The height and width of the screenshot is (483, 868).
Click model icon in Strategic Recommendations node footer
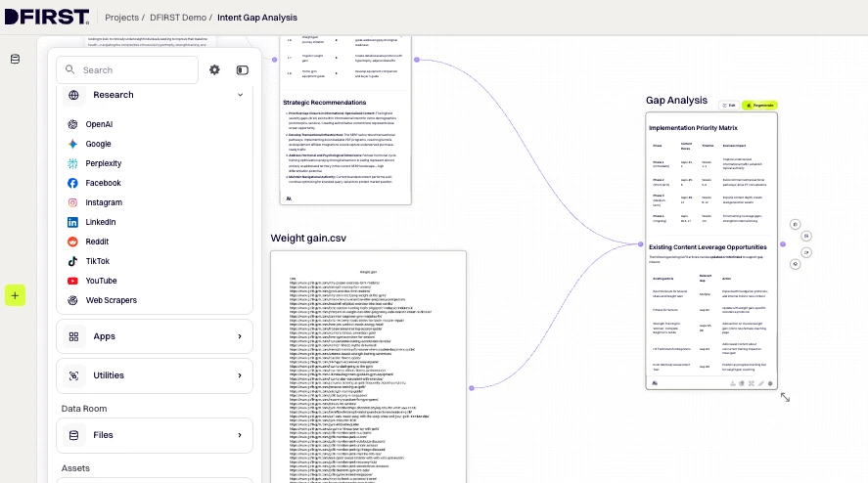click(289, 198)
